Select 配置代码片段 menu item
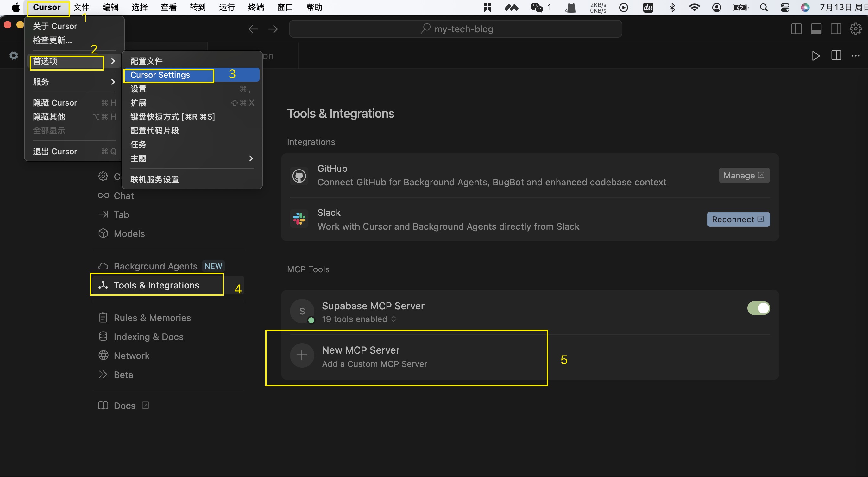Viewport: 868px width, 477px height. pyautogui.click(x=192, y=131)
